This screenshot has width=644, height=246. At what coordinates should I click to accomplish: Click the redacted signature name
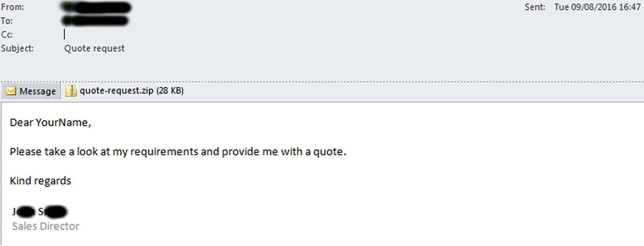tap(40, 212)
